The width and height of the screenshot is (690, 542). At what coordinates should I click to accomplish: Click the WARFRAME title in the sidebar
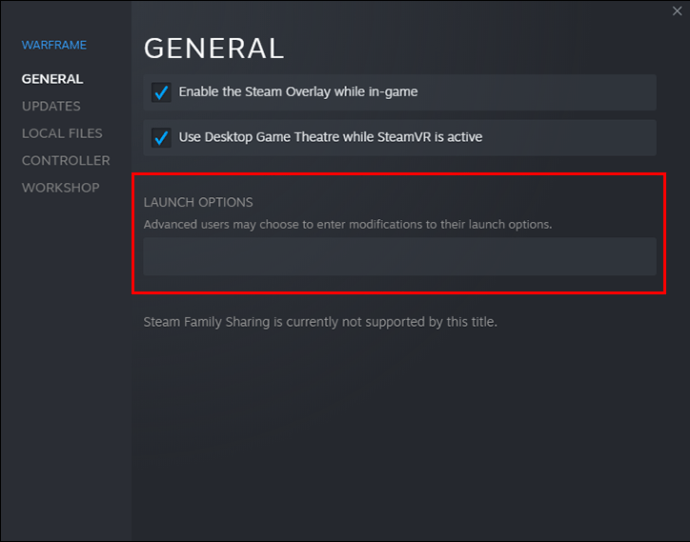(54, 45)
